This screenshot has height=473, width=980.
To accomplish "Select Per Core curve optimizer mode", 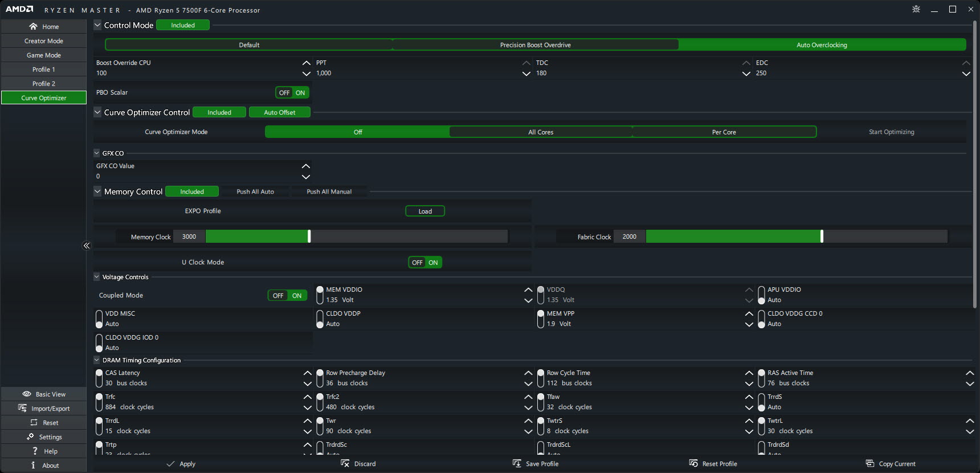I will [724, 132].
